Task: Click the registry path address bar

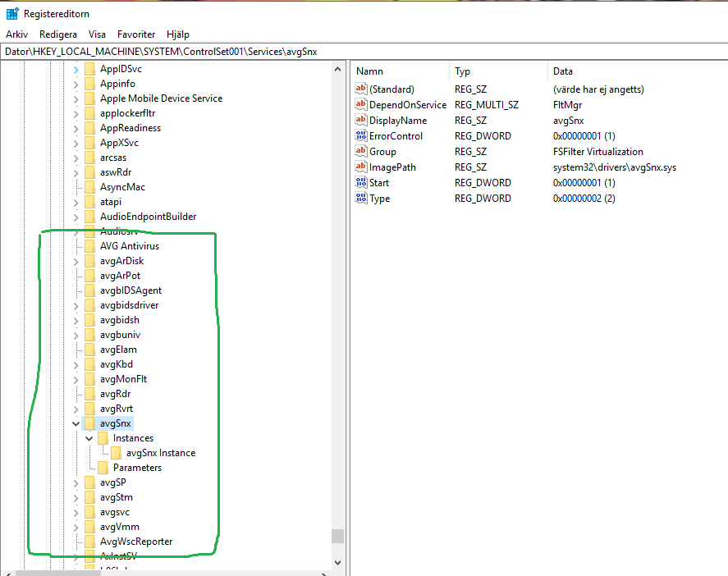Action: tap(364, 52)
